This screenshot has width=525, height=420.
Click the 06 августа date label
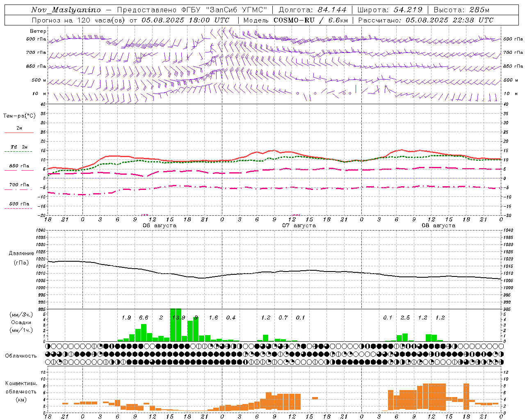coord(159,226)
